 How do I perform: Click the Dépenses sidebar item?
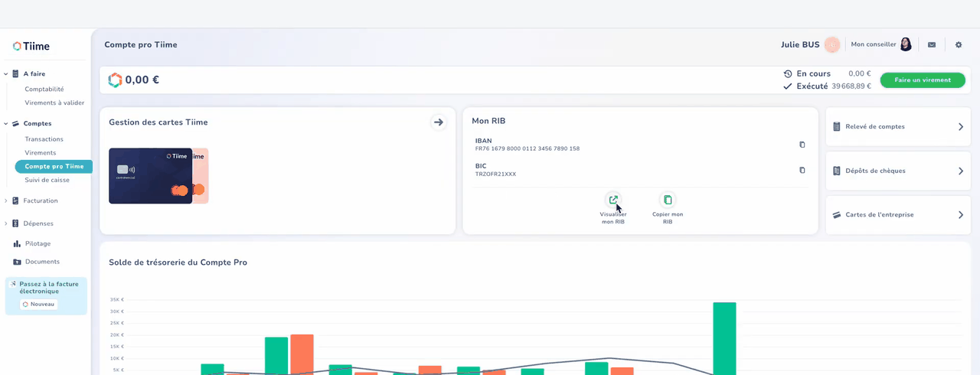point(38,223)
